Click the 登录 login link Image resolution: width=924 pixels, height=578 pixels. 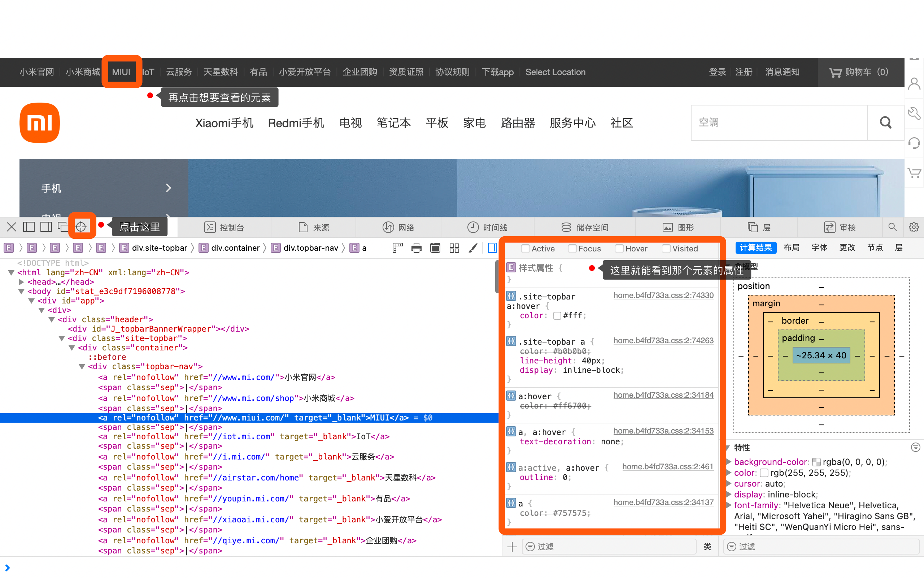pyautogui.click(x=718, y=72)
